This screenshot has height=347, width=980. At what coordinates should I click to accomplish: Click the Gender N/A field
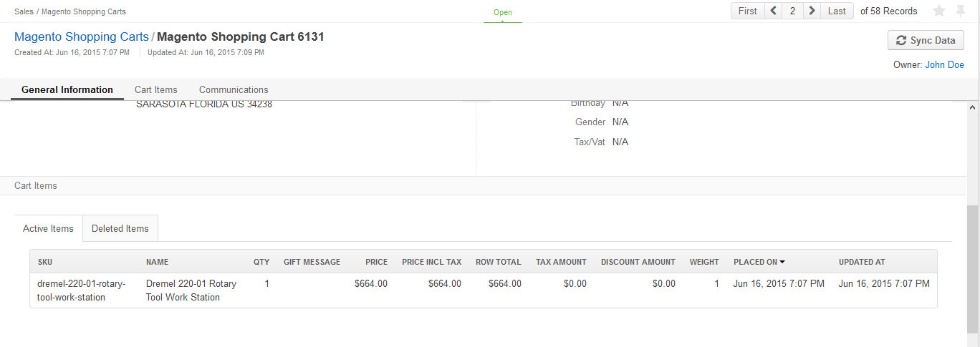tap(602, 122)
